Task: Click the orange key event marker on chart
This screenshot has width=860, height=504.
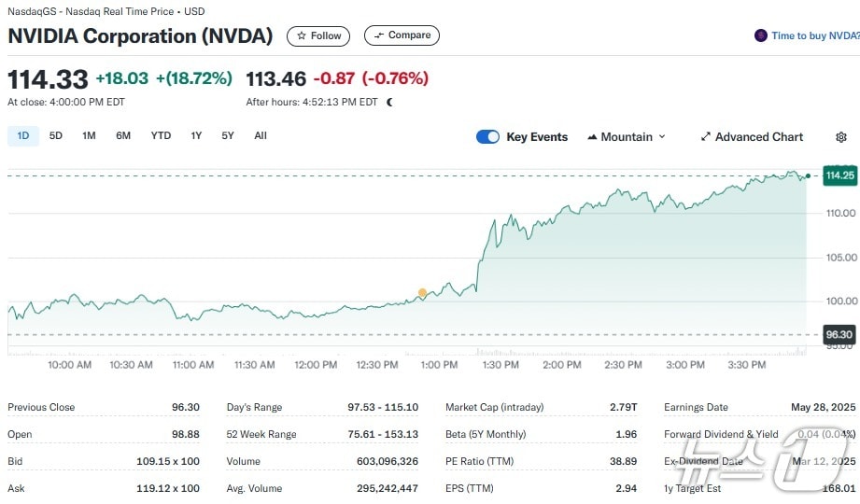Action: (x=422, y=293)
